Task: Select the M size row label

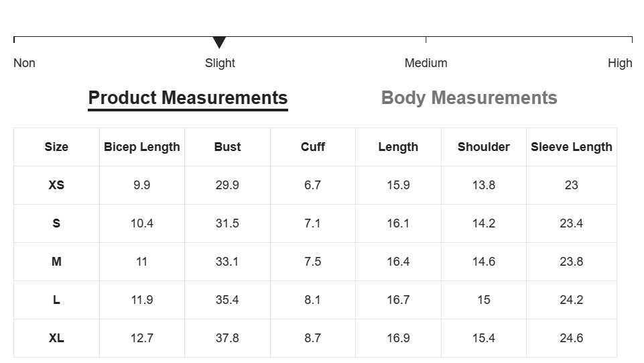Action: 56,262
